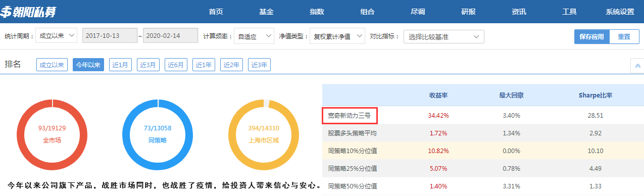
Task: Click the 同策略50%分位值 row label
Action: point(353,186)
